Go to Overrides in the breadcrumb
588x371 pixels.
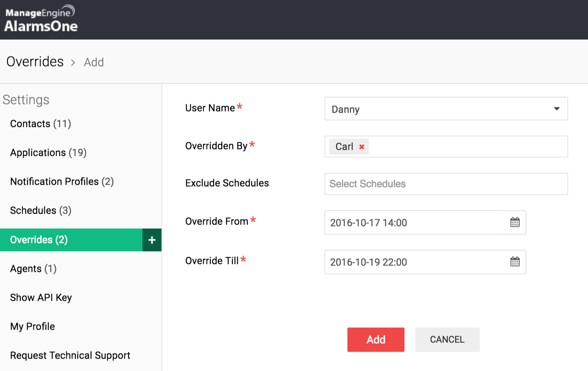(35, 62)
